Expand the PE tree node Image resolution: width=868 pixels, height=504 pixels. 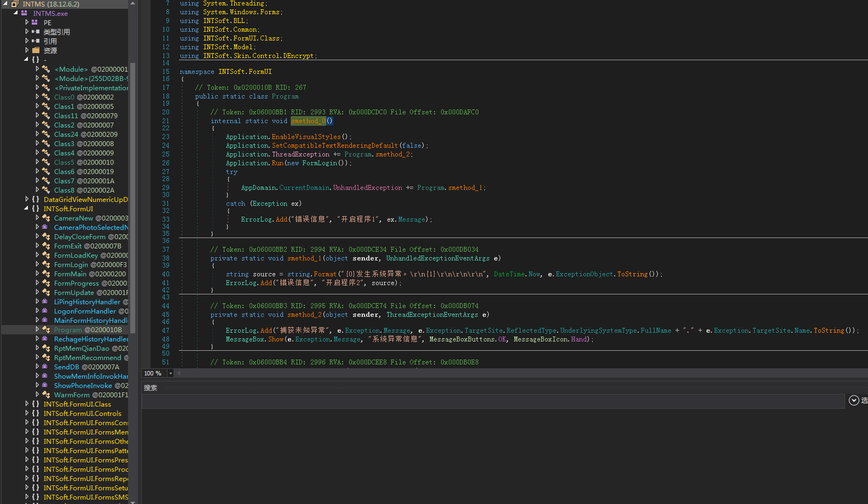pyautogui.click(x=27, y=22)
